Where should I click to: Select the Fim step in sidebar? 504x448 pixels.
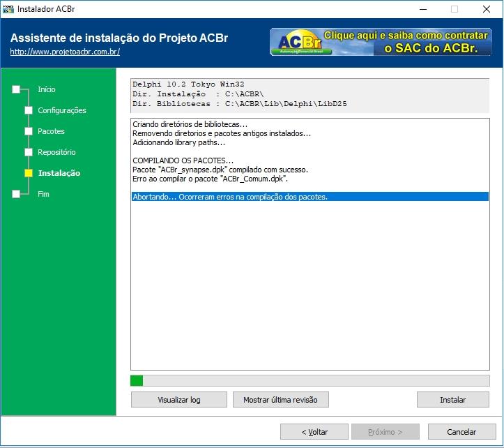43,194
